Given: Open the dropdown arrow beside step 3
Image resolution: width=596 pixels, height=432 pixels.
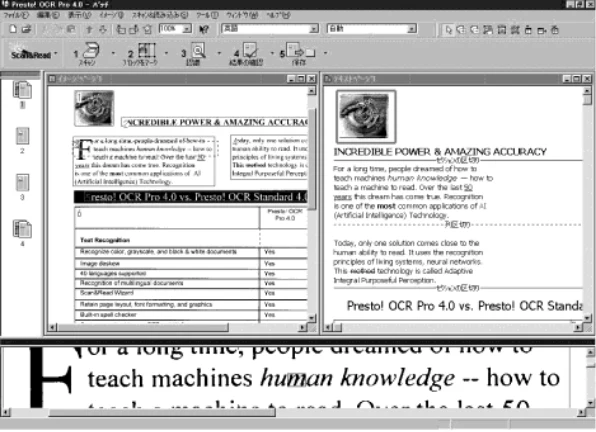Looking at the screenshot, I should (219, 53).
